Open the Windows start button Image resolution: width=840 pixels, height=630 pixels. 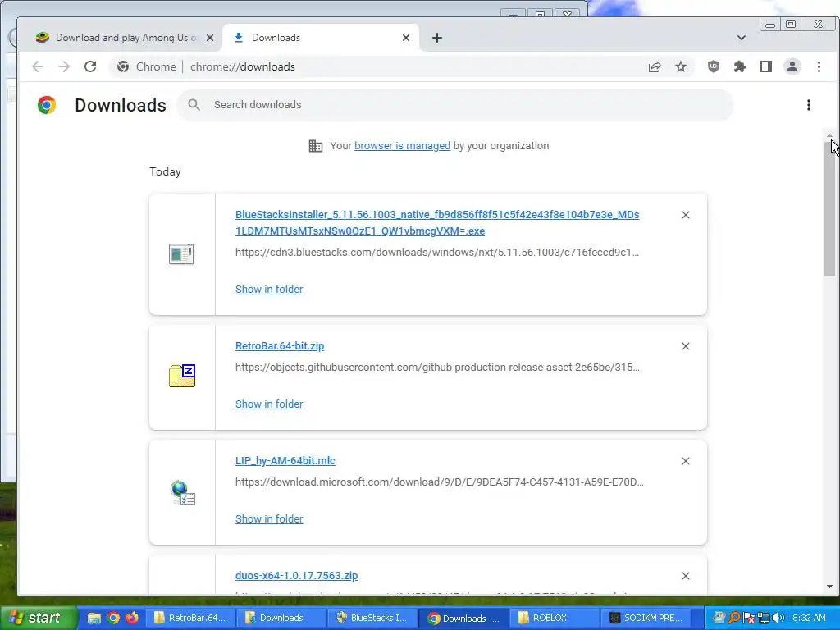(x=39, y=618)
